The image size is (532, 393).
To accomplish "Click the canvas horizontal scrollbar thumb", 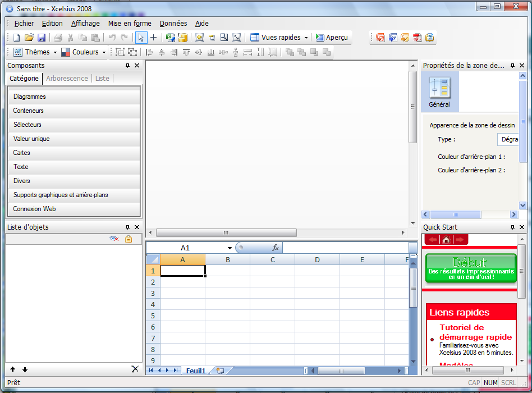I will coord(226,233).
